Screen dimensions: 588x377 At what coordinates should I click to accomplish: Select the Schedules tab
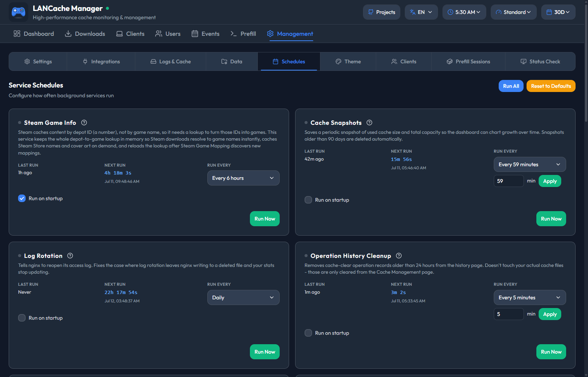point(289,61)
